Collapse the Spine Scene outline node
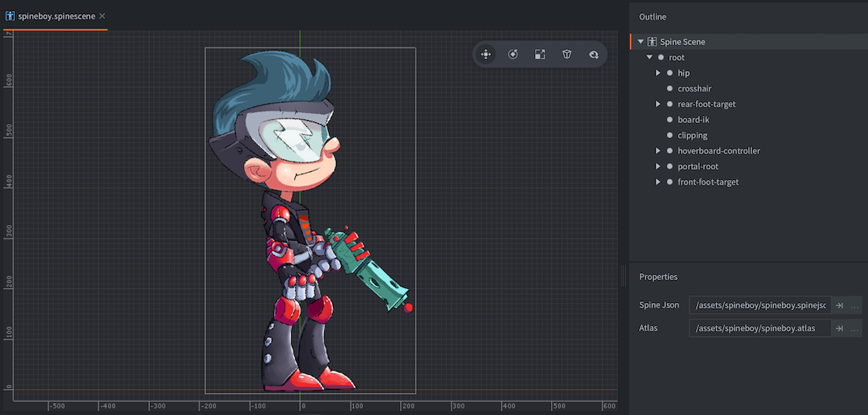 [x=641, y=42]
